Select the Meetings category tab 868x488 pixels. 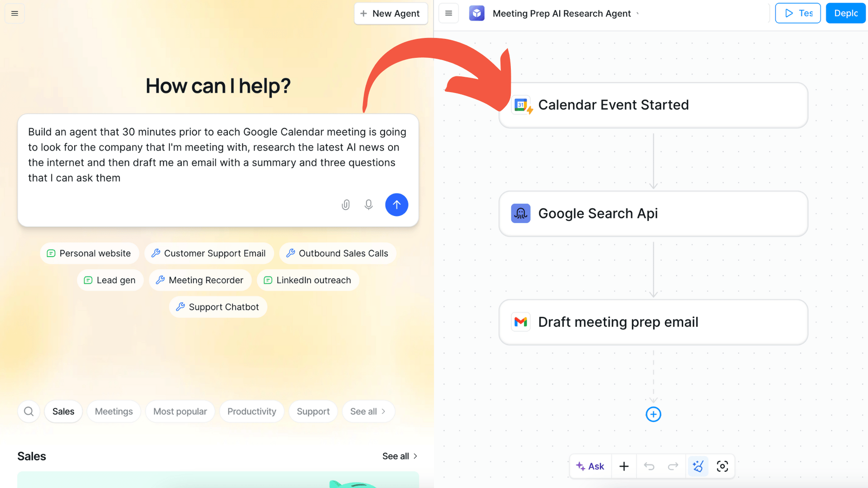113,411
